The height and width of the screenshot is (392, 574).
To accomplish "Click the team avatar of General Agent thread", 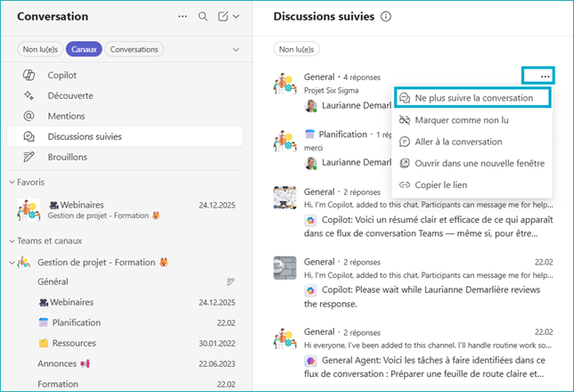I will click(x=285, y=339).
